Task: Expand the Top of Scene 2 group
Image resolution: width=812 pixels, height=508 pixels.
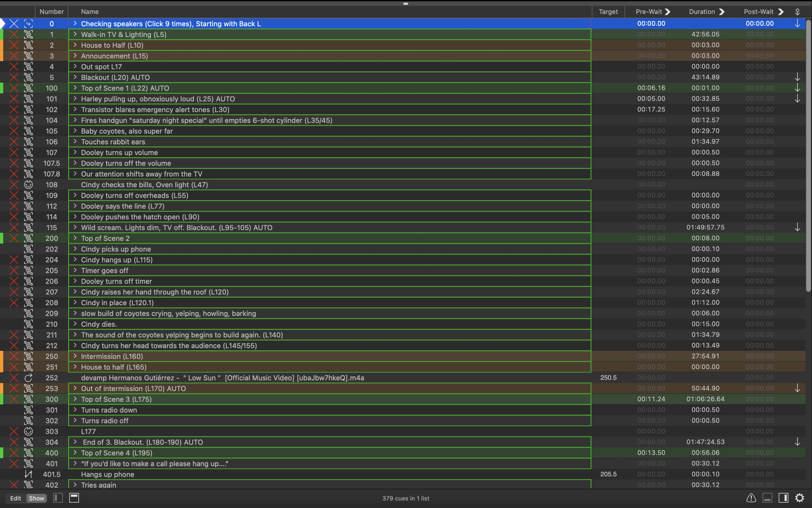Action: pyautogui.click(x=75, y=238)
